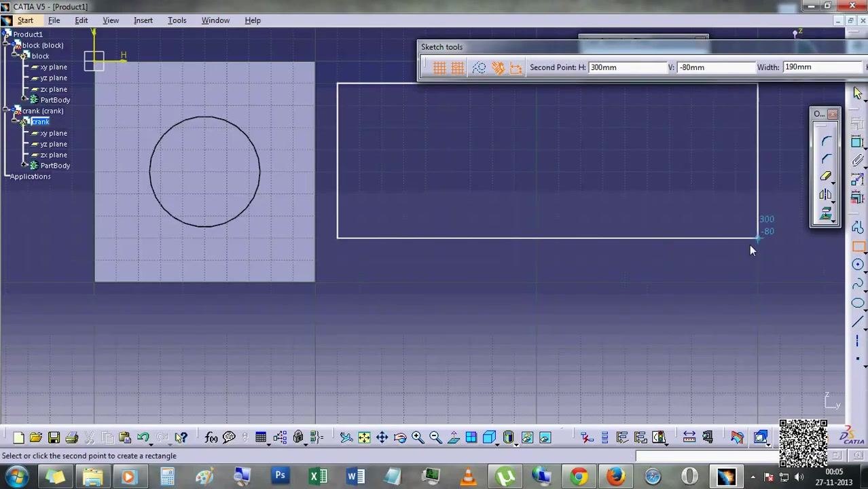Screen dimensions: 868x489
Task: Click the Windows Start orb
Action: coord(16,476)
